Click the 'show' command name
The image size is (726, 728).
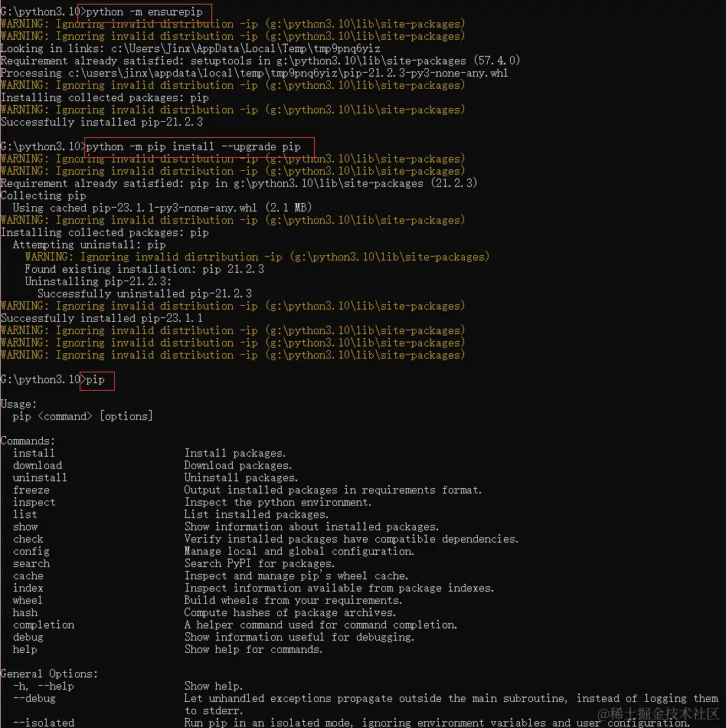click(x=25, y=526)
